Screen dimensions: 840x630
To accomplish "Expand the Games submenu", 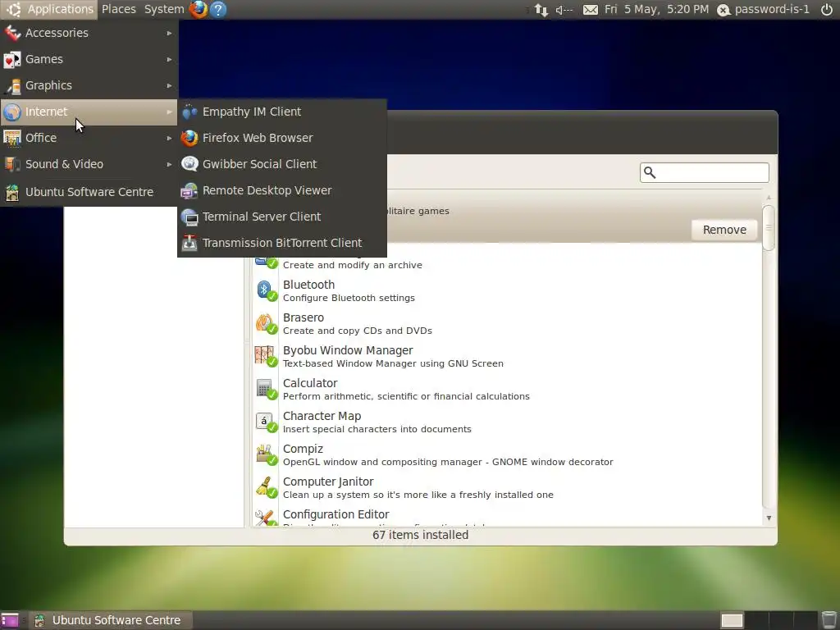I will click(x=89, y=59).
